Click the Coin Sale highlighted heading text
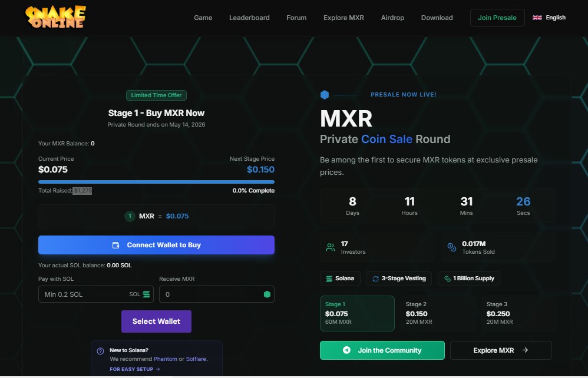Image resolution: width=588 pixels, height=378 pixels. point(387,139)
